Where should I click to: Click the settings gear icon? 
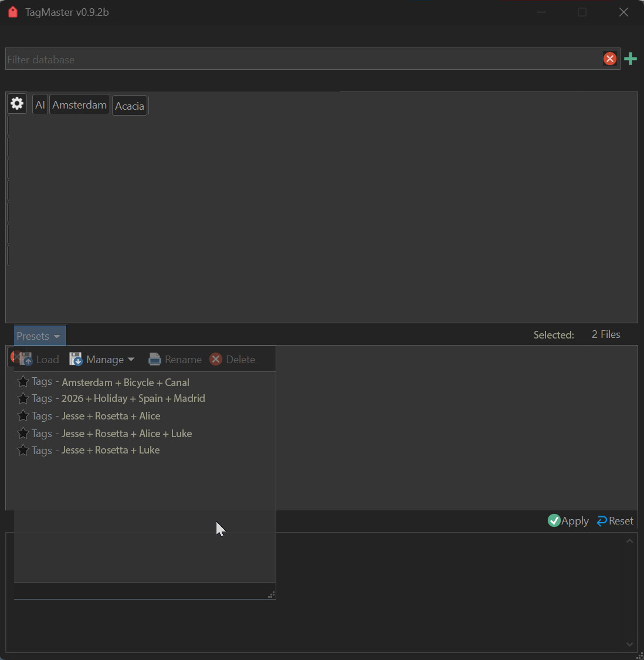[x=17, y=104]
